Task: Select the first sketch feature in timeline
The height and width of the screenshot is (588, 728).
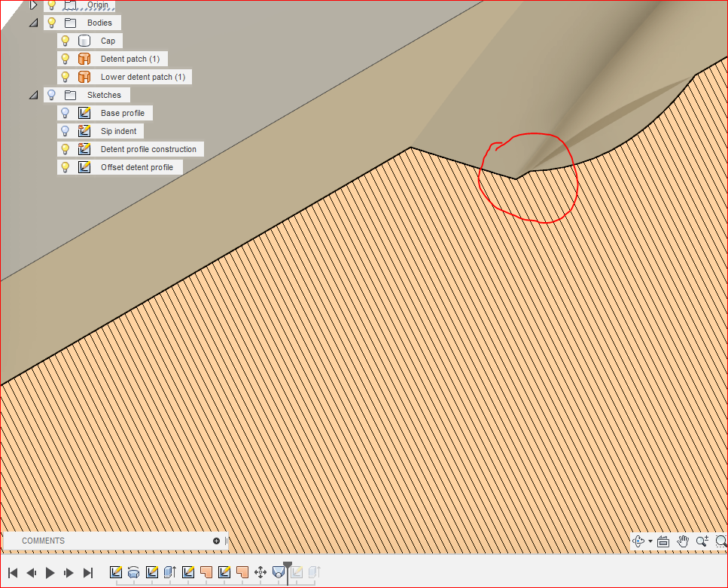Action: point(116,571)
